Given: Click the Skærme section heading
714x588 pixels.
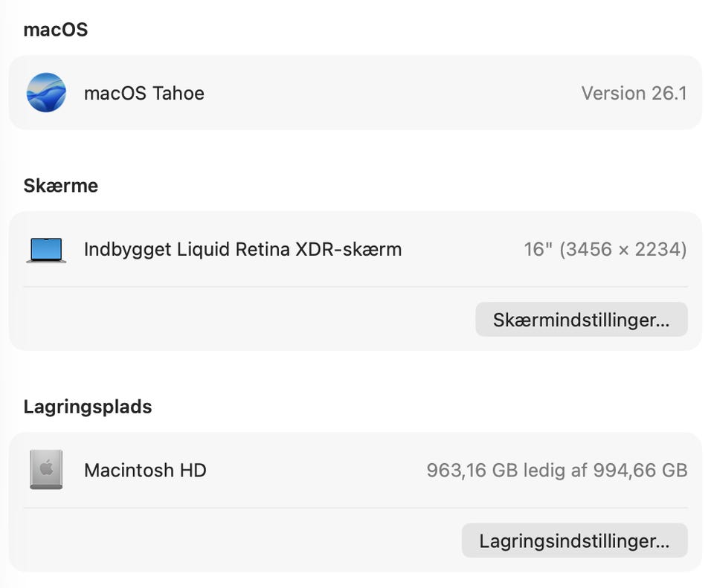Looking at the screenshot, I should click(61, 185).
